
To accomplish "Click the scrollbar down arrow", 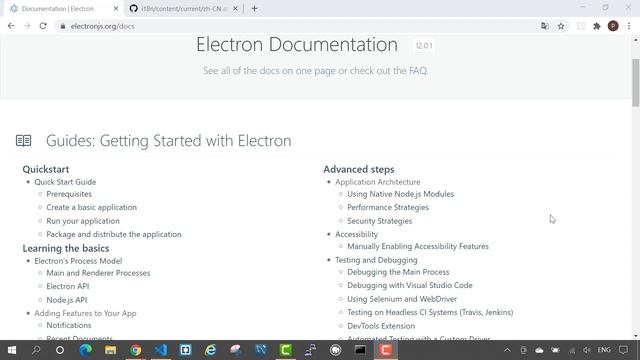I will (636, 336).
